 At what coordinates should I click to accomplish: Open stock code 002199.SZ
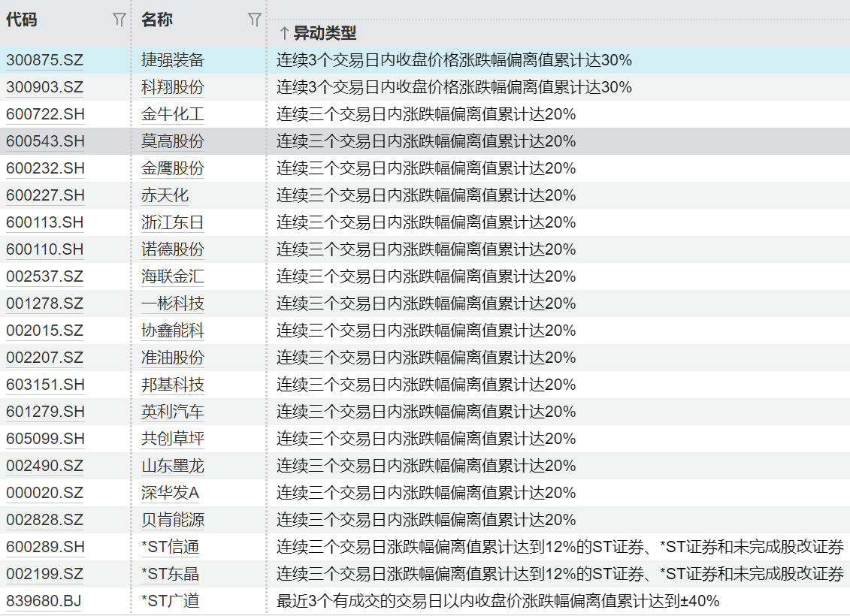[45, 575]
